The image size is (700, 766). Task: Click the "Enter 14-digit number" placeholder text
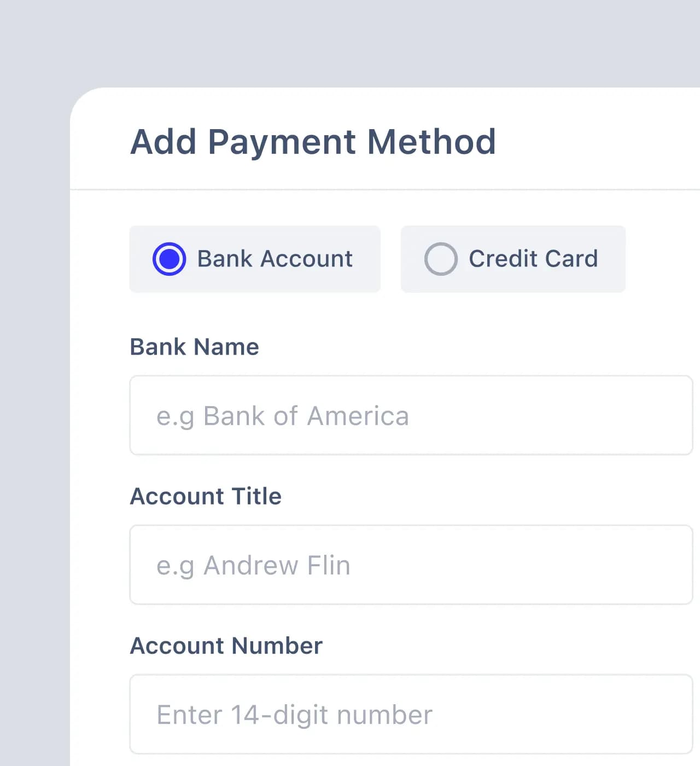(x=294, y=715)
